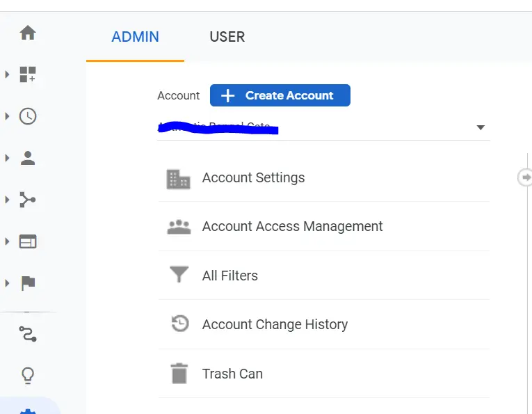
Task: Select the Behavior window icon
Action: (28, 242)
